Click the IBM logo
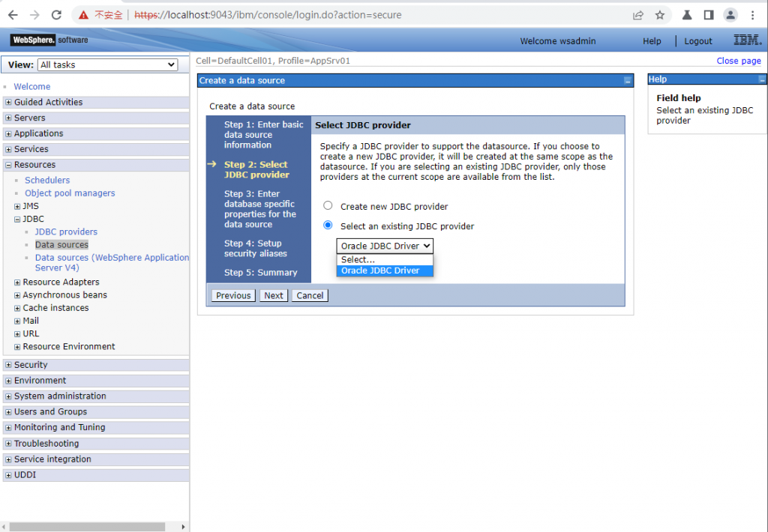 pyautogui.click(x=746, y=40)
